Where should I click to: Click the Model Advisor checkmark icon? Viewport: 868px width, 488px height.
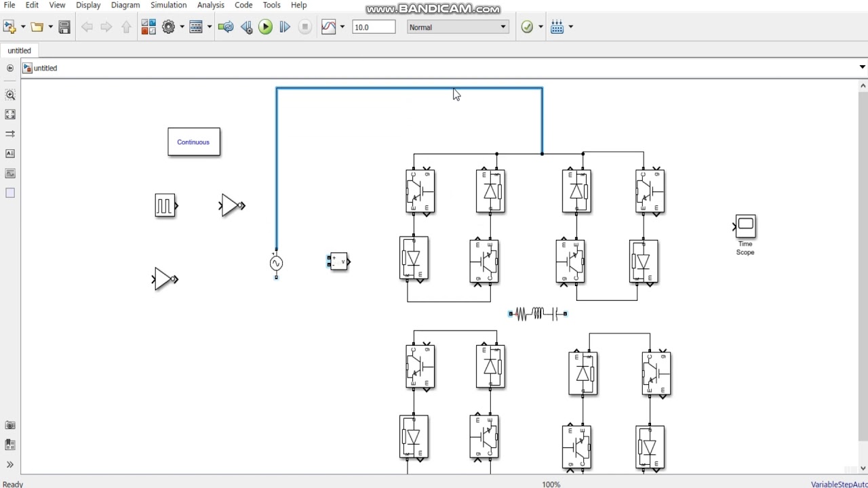click(527, 27)
